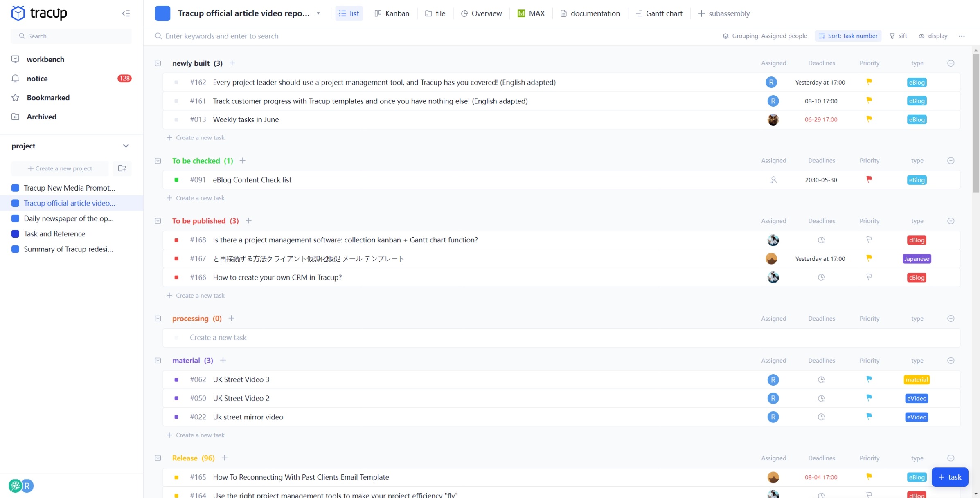Click Sort: Task number button
The height and width of the screenshot is (498, 980).
coord(848,36)
